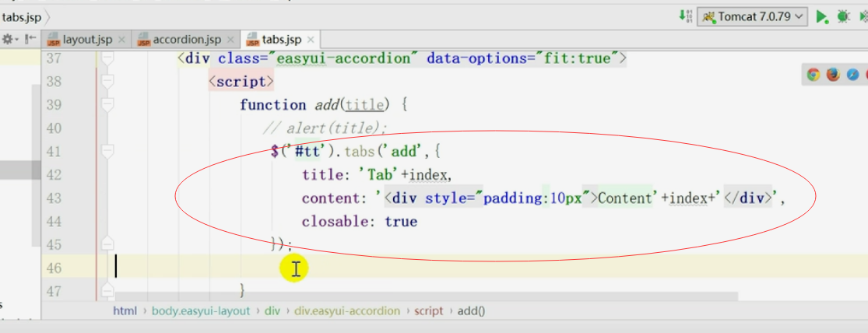Start debugging with the green bug icon
Viewport: 868px width, 333px height.
click(843, 16)
